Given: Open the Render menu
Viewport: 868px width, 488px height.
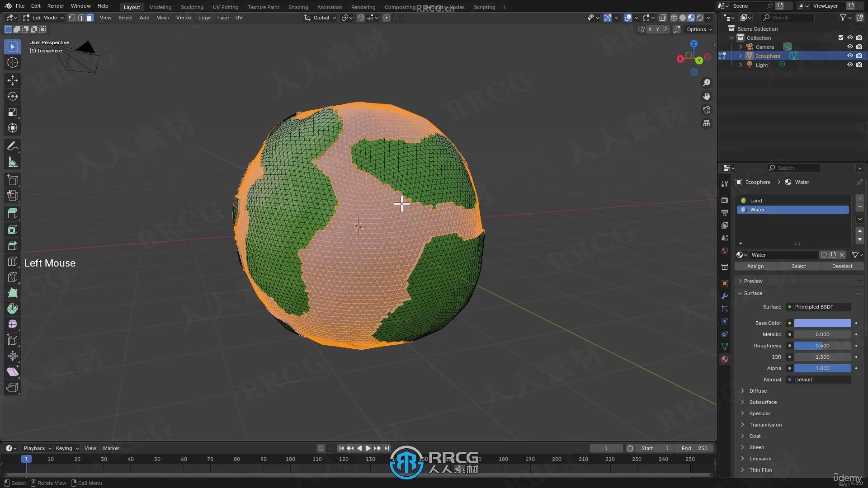Looking at the screenshot, I should [x=56, y=6].
